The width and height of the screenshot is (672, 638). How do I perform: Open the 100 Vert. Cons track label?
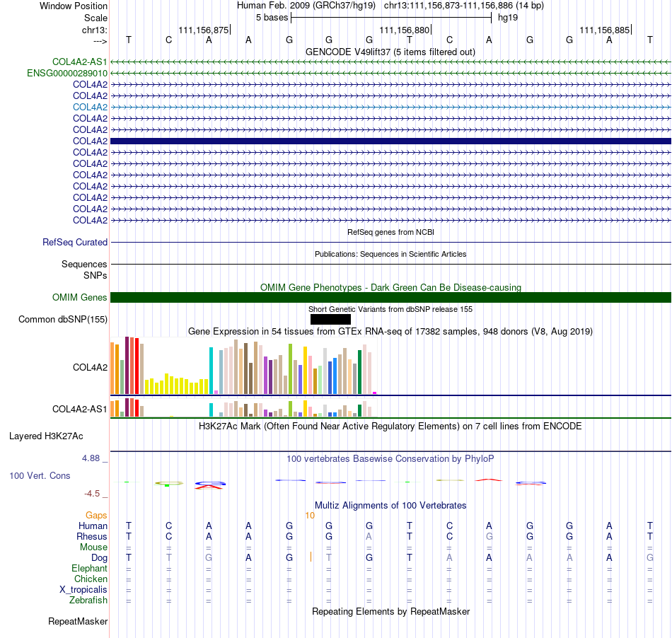click(40, 475)
